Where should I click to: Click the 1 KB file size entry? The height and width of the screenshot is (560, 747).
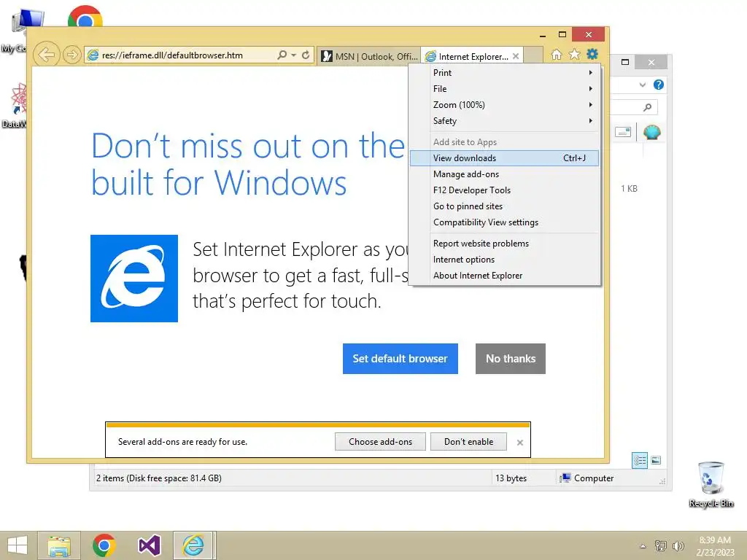point(629,189)
